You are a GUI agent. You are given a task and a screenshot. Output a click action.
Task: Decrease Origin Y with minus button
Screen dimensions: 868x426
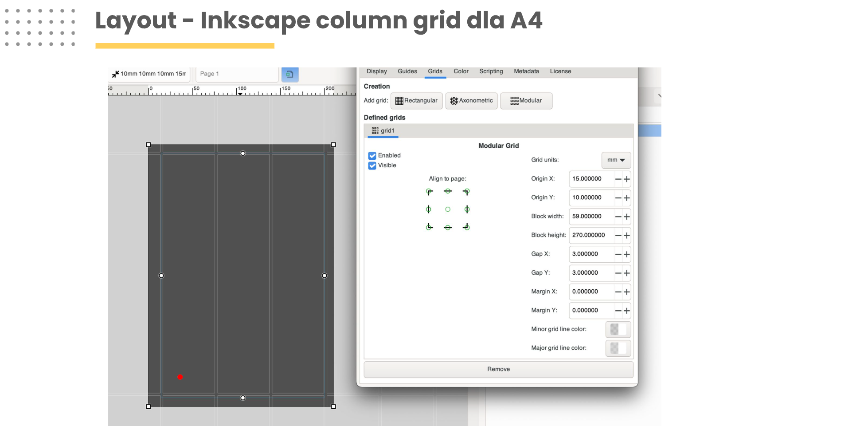point(618,198)
